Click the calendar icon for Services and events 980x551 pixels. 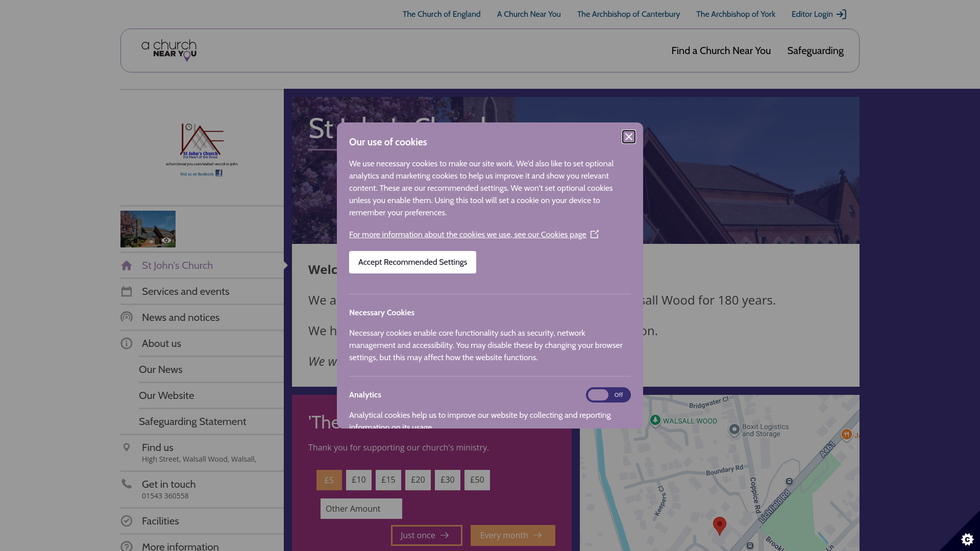[x=127, y=291]
